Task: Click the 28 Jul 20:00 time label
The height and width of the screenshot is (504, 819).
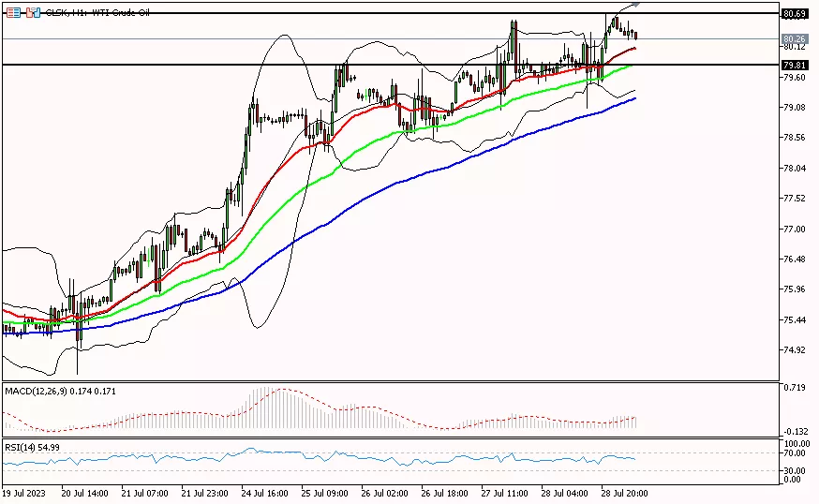Action: tap(625, 493)
